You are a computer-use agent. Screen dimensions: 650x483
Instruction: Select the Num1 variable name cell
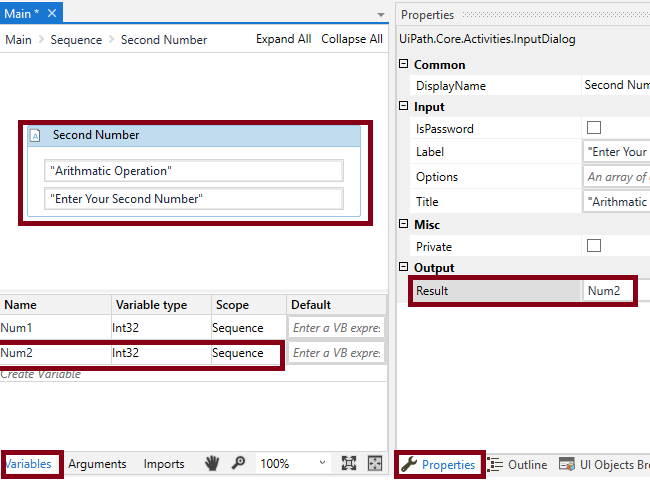tap(55, 328)
